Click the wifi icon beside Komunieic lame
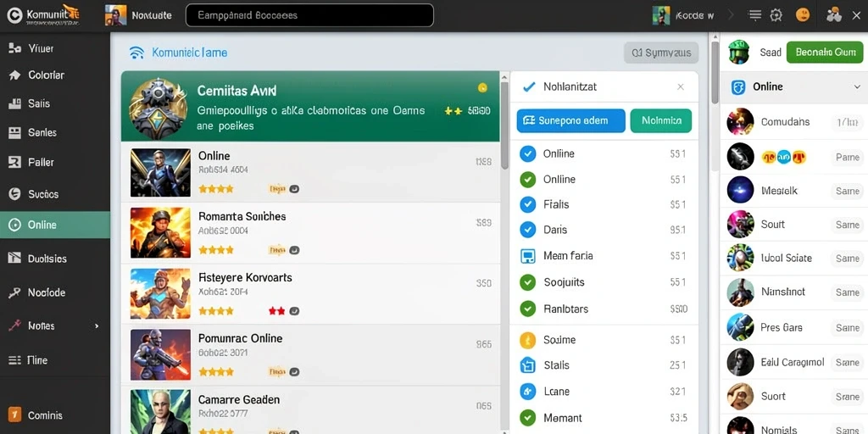Image resolution: width=868 pixels, height=434 pixels. [x=136, y=53]
